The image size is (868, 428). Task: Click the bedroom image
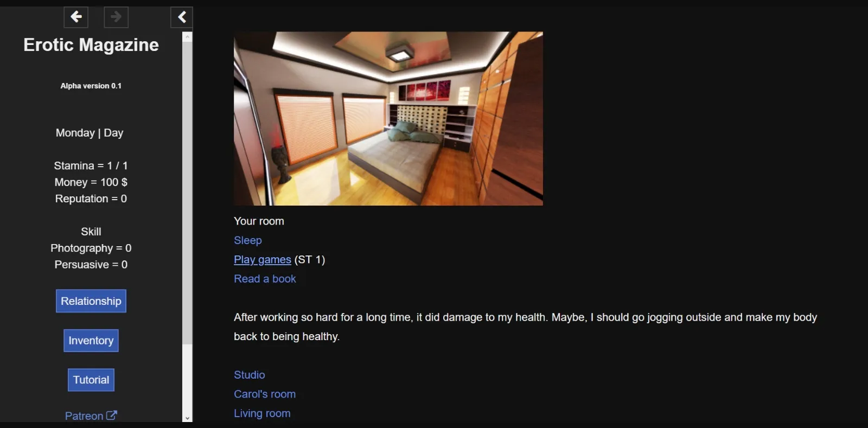coord(388,118)
